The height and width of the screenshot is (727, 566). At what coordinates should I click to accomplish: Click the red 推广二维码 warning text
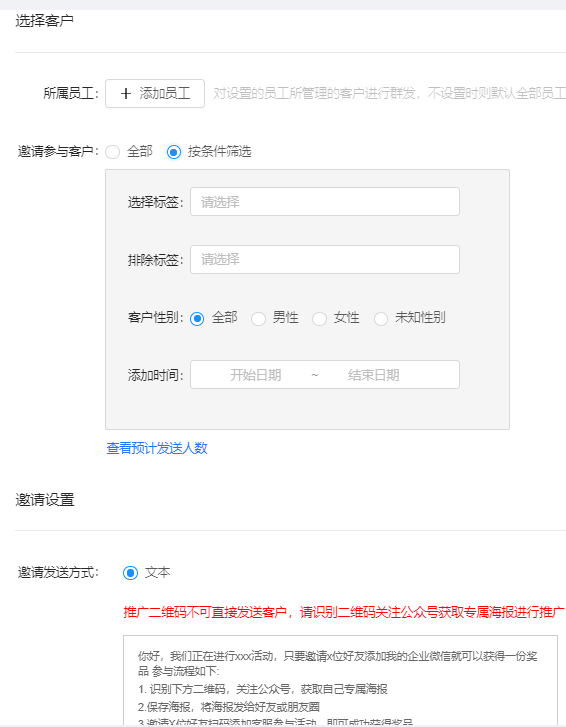[x=344, y=612]
